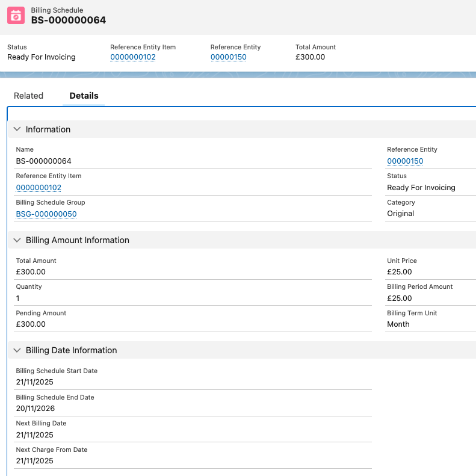Viewport: 476px width, 476px height.
Task: Open Reference Entity Item link in Information section
Action: (x=39, y=188)
